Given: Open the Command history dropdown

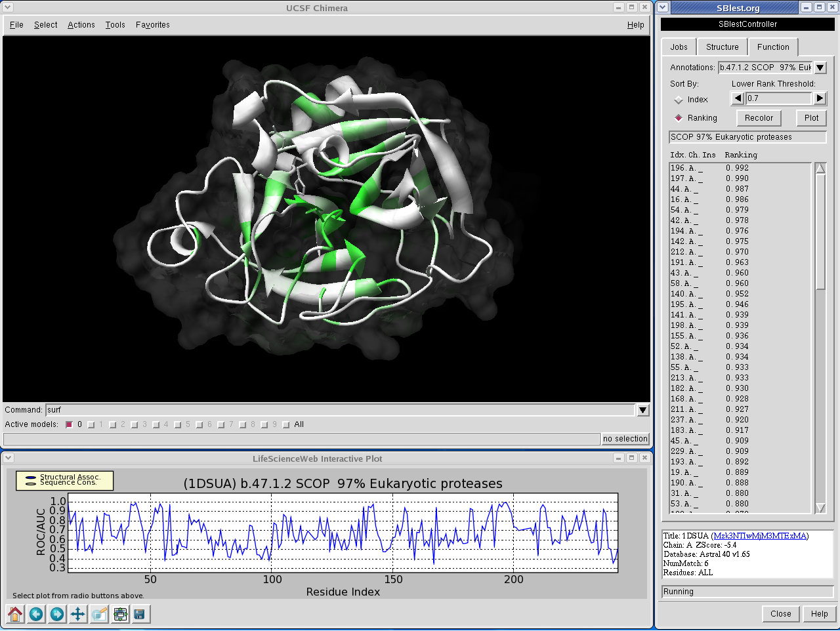Looking at the screenshot, I should [x=643, y=410].
